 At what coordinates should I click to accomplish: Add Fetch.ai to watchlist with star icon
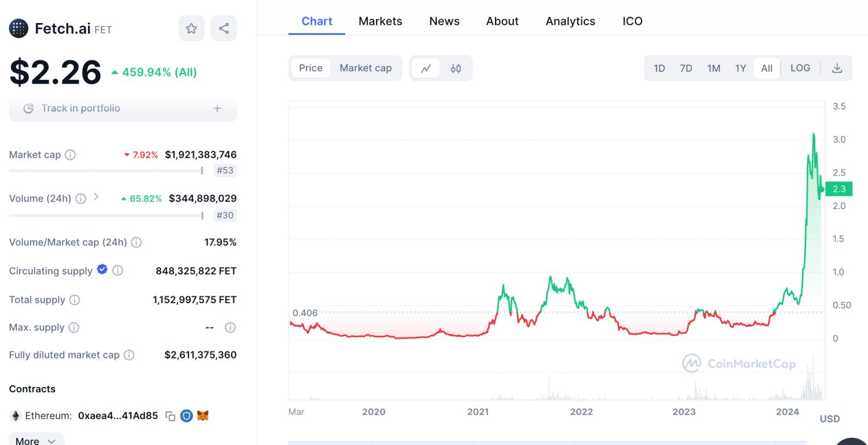coord(191,28)
